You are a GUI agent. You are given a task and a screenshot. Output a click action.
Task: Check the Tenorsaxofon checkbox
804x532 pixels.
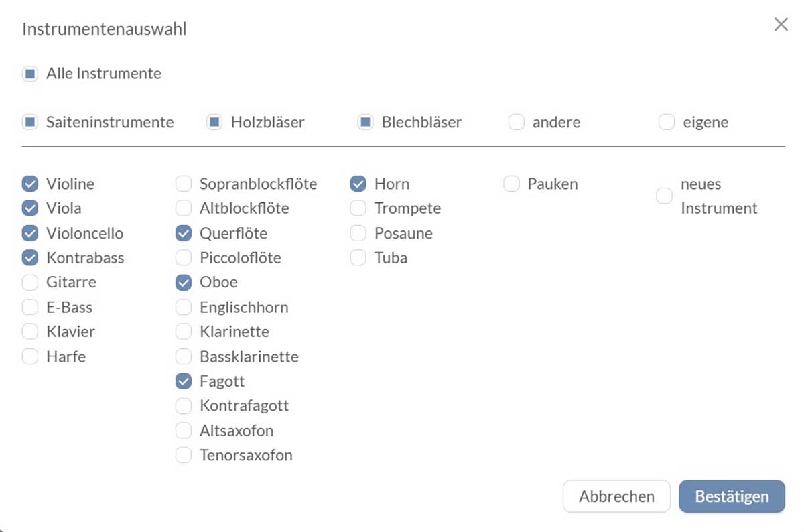[183, 456]
